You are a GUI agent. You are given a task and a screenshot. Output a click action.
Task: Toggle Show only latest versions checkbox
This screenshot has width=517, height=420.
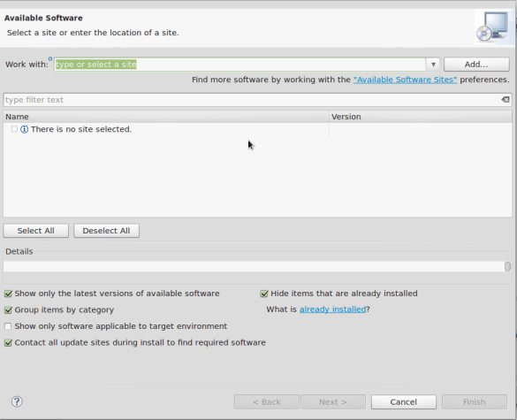[x=8, y=294]
